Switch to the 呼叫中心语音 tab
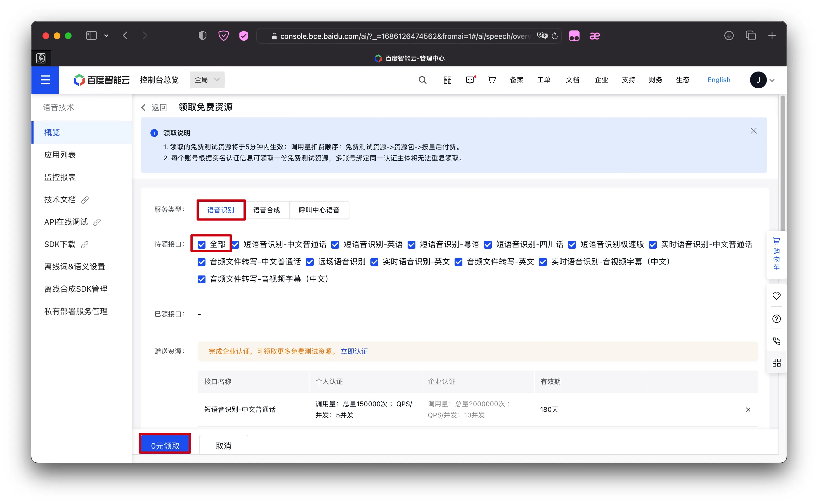Viewport: 818px width, 504px height. pyautogui.click(x=319, y=210)
